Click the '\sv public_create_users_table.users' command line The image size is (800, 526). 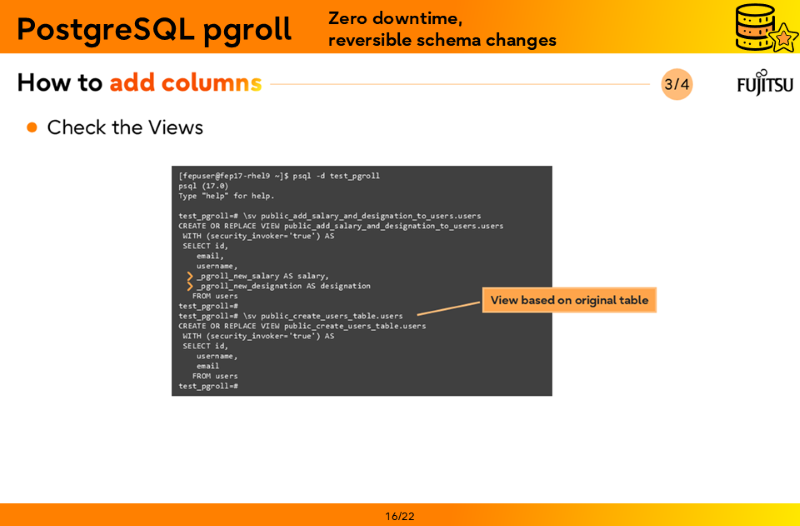(291, 316)
